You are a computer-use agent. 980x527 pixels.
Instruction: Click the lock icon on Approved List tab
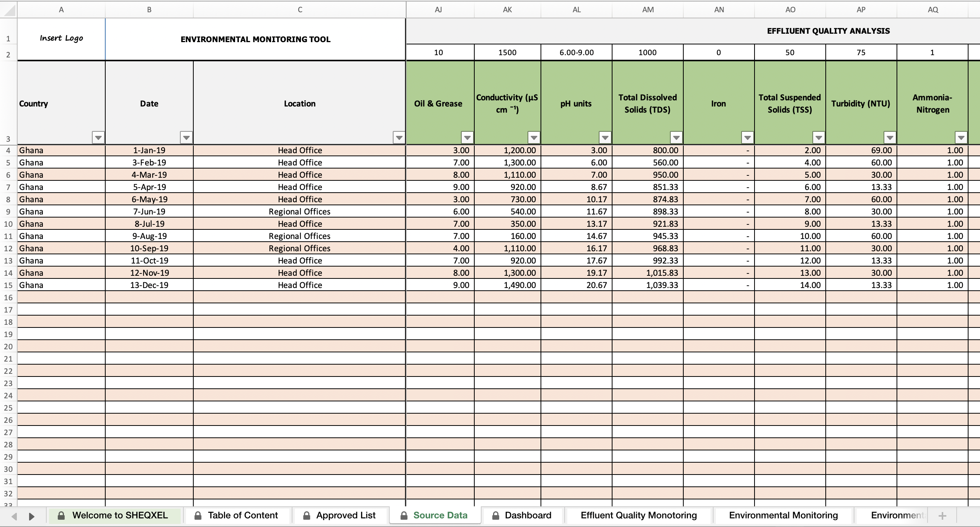pyautogui.click(x=307, y=516)
